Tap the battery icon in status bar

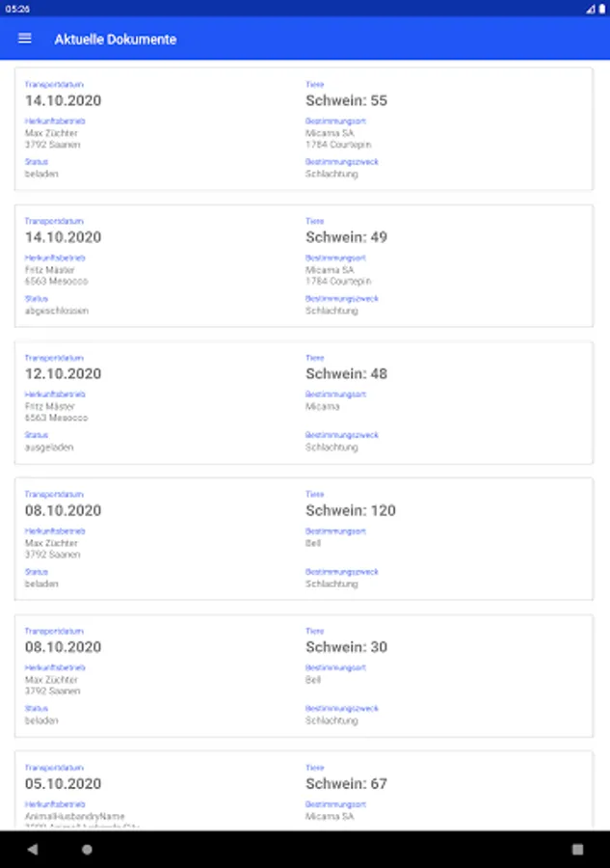[601, 9]
